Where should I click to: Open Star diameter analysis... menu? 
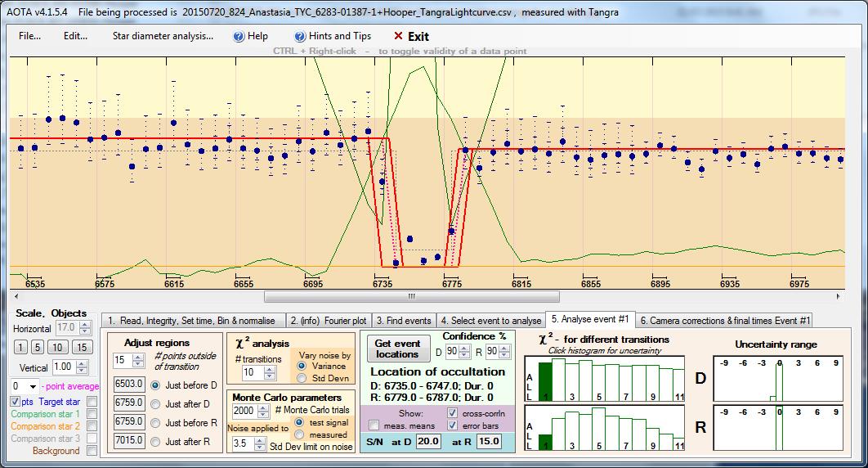[x=163, y=36]
